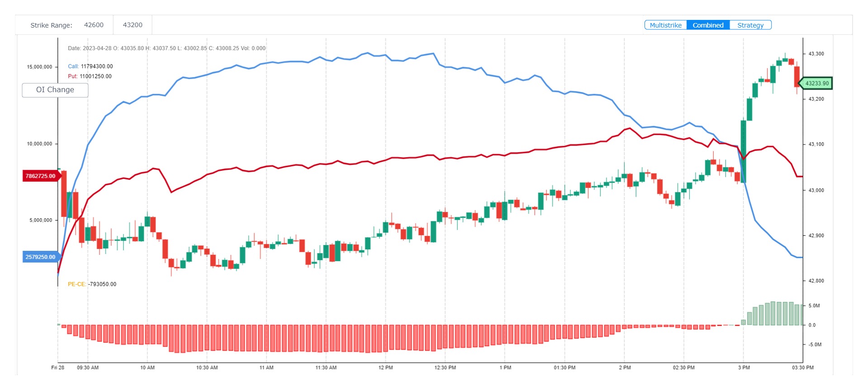The height and width of the screenshot is (390, 868).
Task: Click the 09:30 AM time axis label
Action: tap(88, 367)
